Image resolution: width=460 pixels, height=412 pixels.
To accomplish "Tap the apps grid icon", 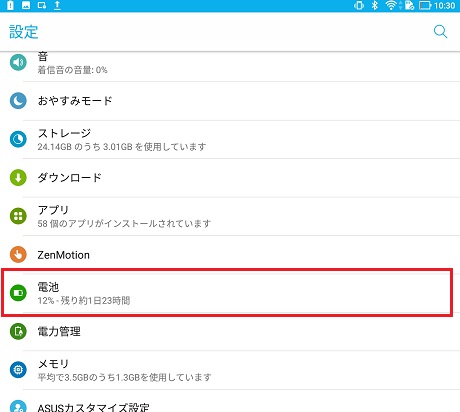I will point(18,216).
